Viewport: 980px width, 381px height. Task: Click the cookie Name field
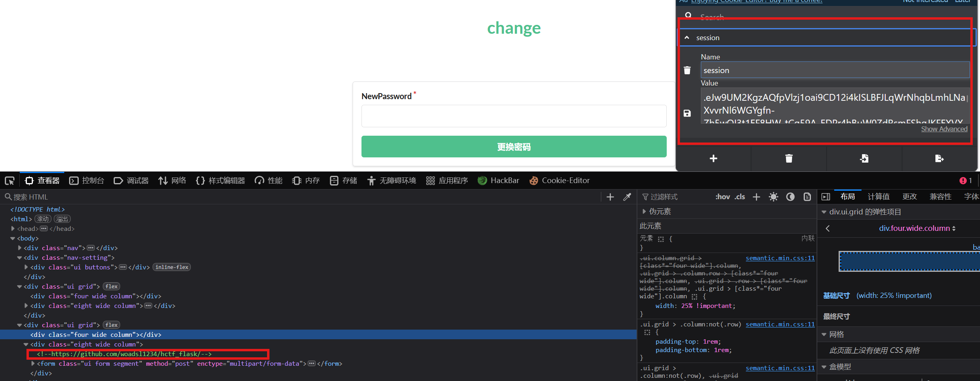point(835,70)
